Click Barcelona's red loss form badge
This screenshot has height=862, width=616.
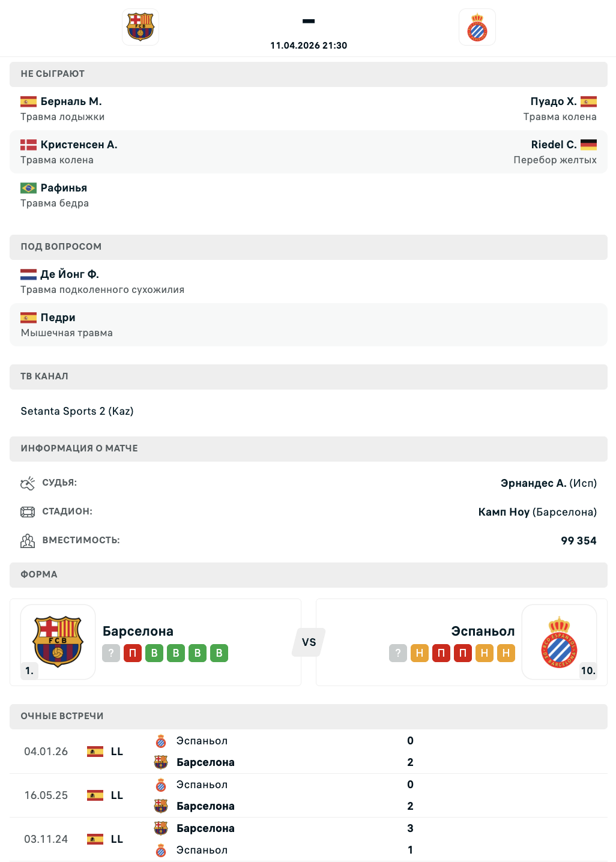[x=133, y=653]
